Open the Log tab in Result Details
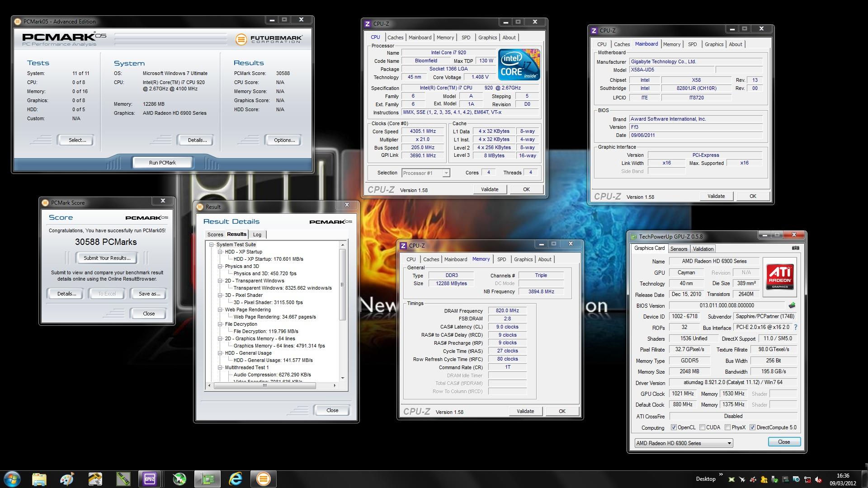The height and width of the screenshot is (488, 868). click(x=257, y=235)
